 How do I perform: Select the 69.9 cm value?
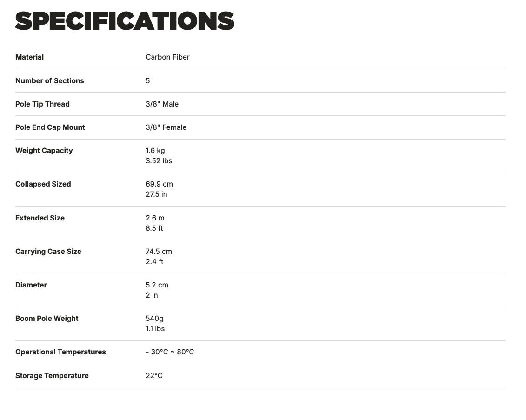pos(160,184)
